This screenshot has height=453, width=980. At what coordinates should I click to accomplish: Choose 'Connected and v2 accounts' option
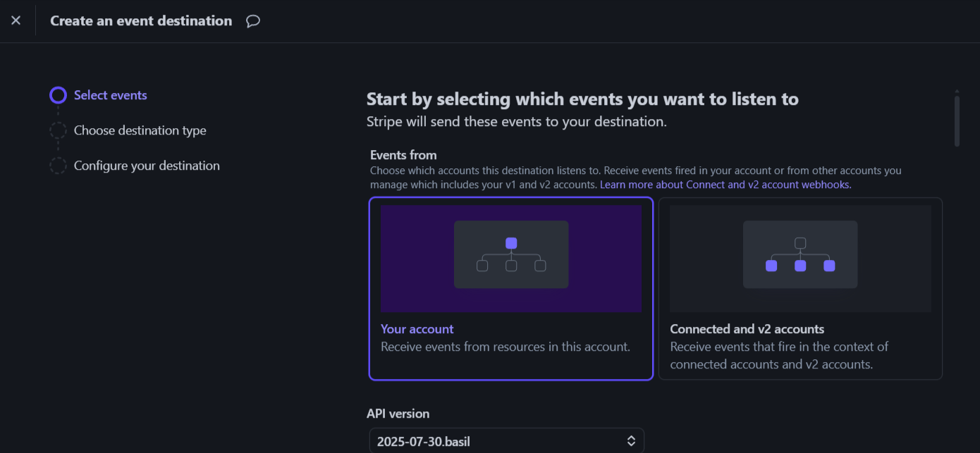pyautogui.click(x=800, y=289)
